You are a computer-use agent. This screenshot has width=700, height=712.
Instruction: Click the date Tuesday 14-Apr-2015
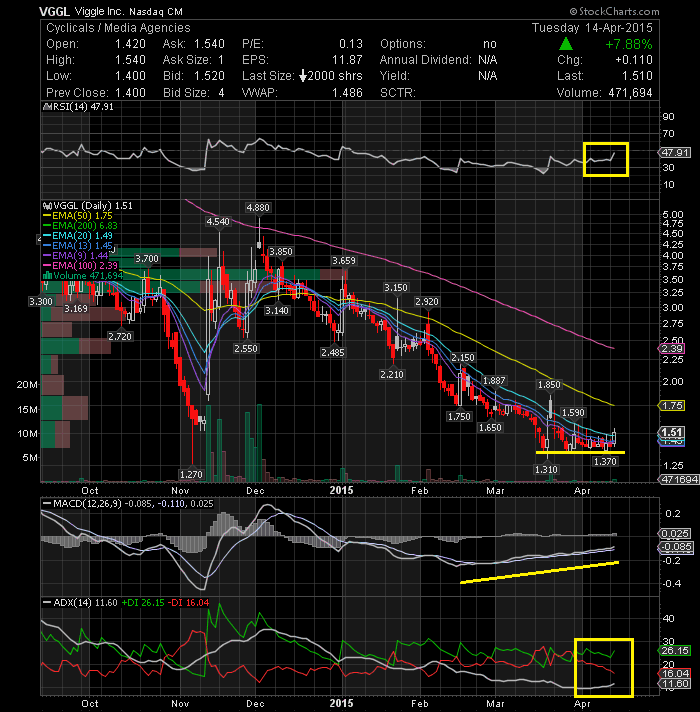(x=592, y=28)
